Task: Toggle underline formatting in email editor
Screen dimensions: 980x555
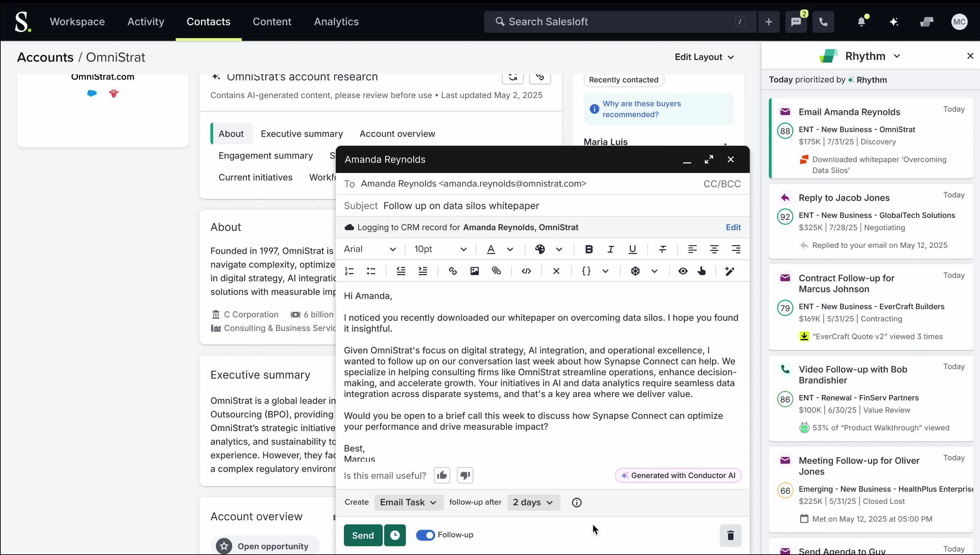Action: coord(632,249)
